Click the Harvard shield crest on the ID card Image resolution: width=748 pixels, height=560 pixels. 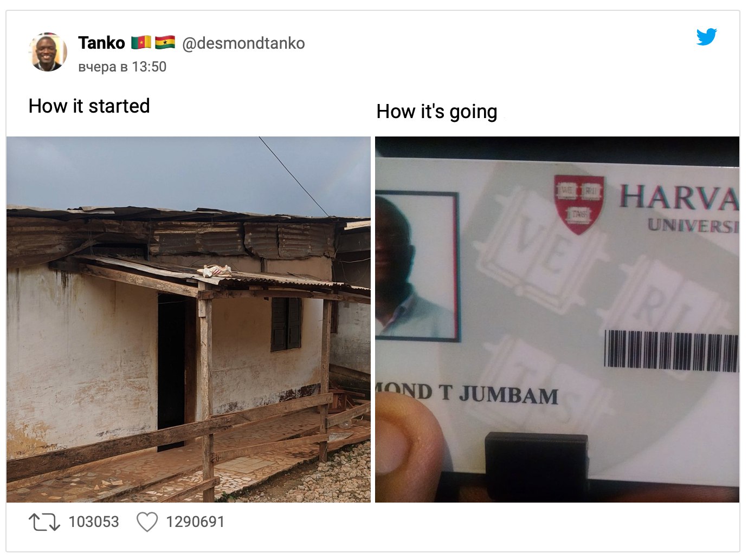[x=579, y=204]
